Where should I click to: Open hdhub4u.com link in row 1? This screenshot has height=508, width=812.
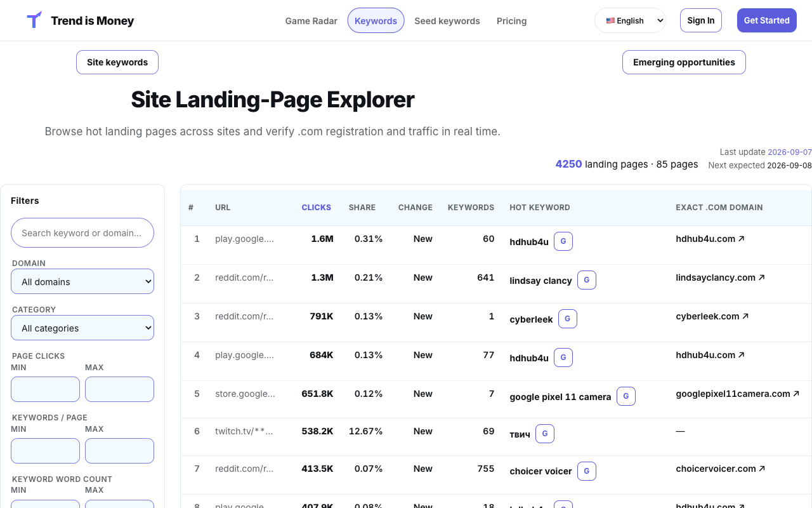(710, 239)
